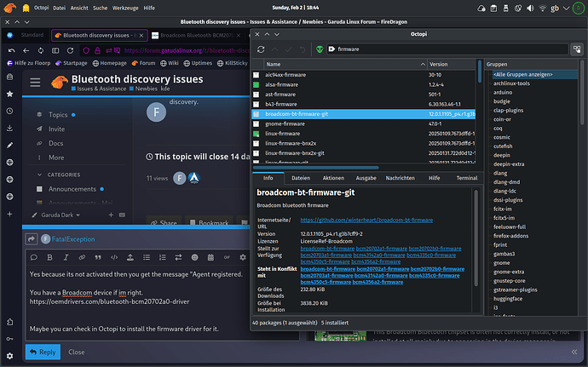The height and width of the screenshot is (367, 588).
Task: Collapse the composer double-chevron at bottom right
Action: point(574,352)
